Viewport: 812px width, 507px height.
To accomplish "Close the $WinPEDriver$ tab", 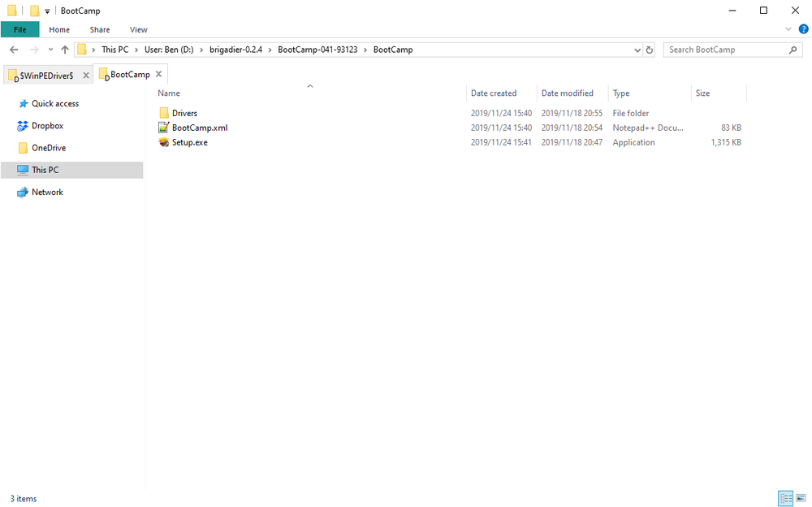I will click(86, 76).
